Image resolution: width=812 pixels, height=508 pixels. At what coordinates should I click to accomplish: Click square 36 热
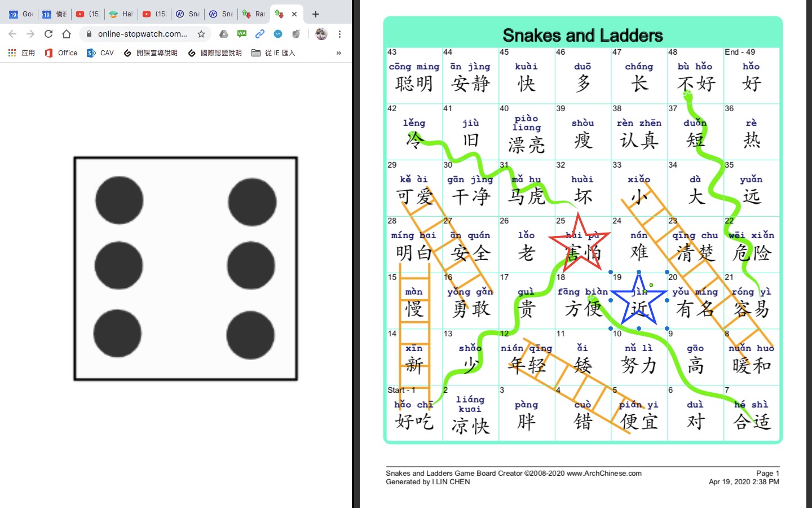click(x=752, y=132)
